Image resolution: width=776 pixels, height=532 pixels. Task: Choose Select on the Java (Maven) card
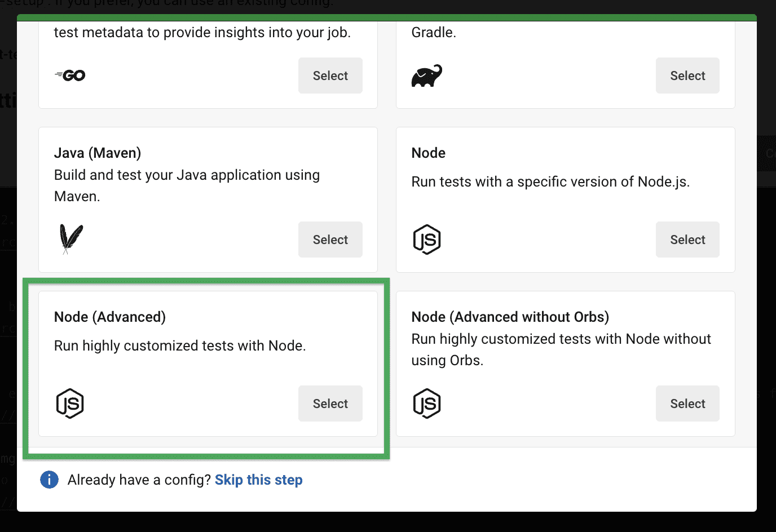point(330,240)
